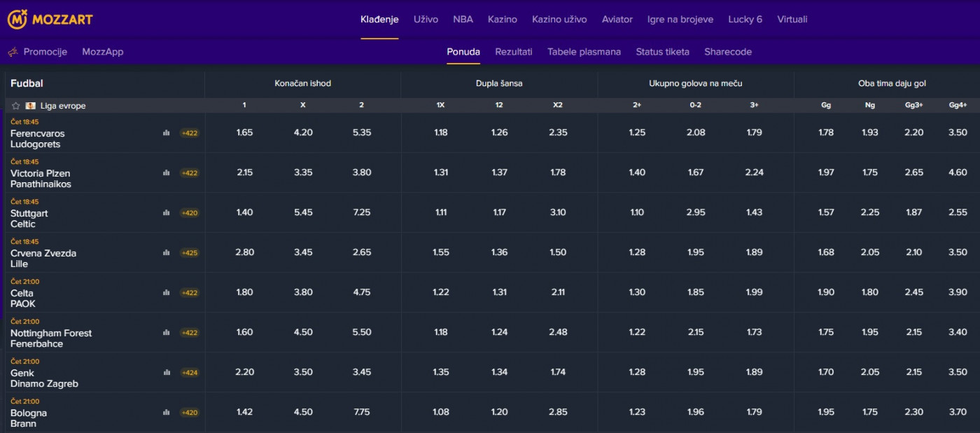Viewport: 980px width, 433px height.
Task: Click the Promocije megaphone icon
Action: [13, 52]
